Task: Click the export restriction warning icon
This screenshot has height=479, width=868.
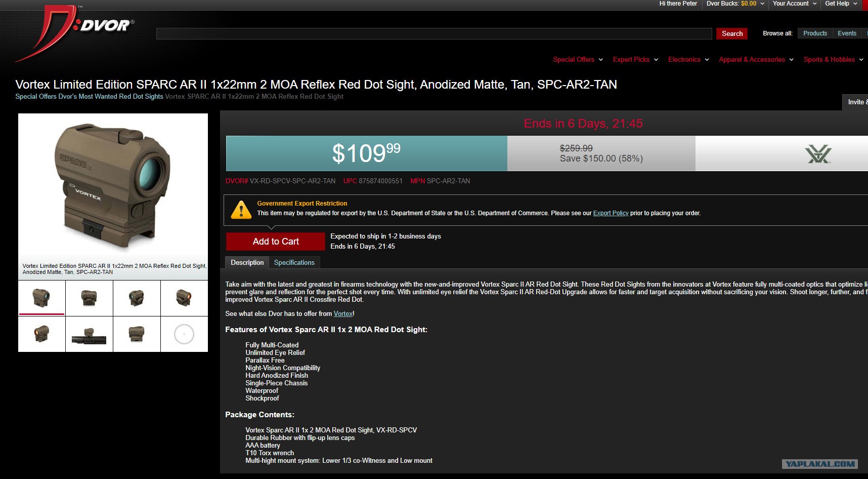Action: (x=241, y=210)
